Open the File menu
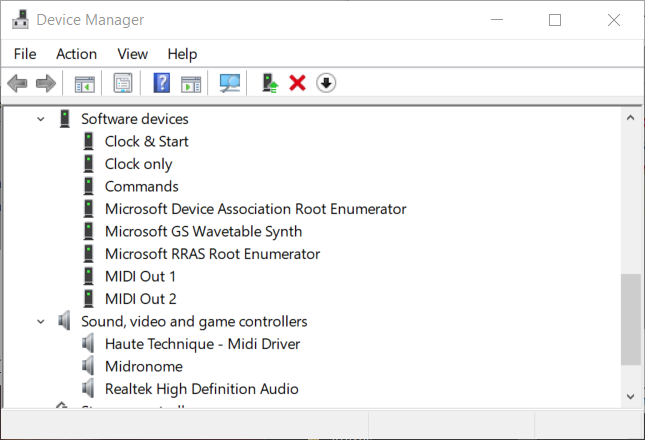The height and width of the screenshot is (440, 645). click(25, 54)
